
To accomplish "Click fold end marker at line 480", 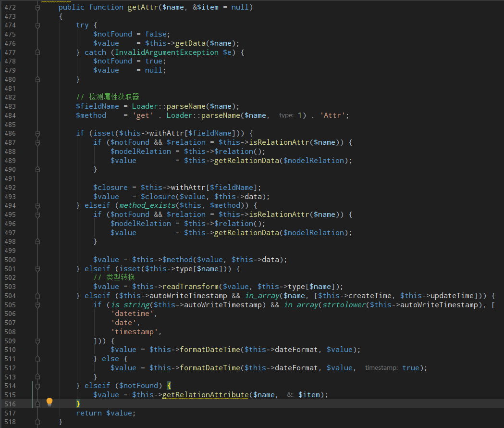I will 37,79.
